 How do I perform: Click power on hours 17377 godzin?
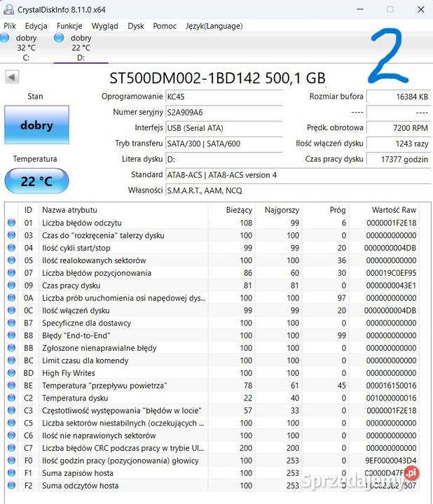(x=399, y=160)
